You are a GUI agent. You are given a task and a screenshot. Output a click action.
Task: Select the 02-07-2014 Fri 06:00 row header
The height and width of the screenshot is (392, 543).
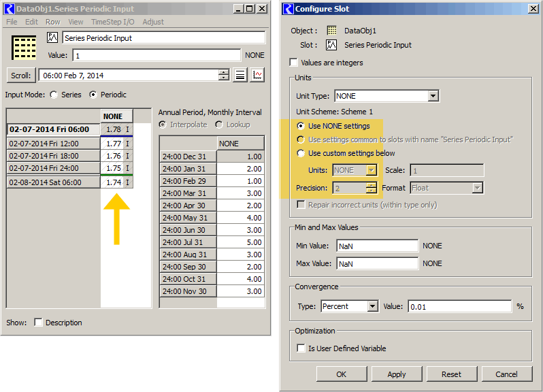pyautogui.click(x=53, y=129)
